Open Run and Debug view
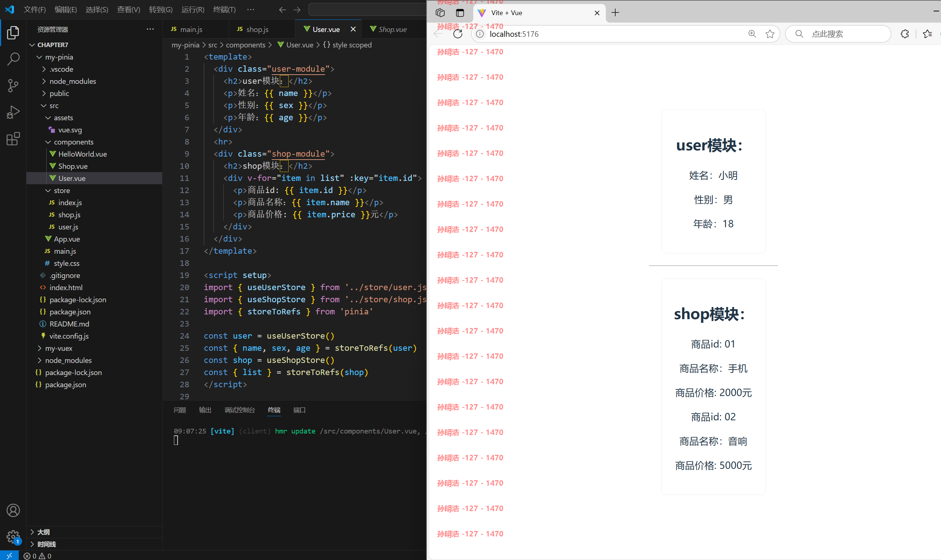 [x=13, y=112]
